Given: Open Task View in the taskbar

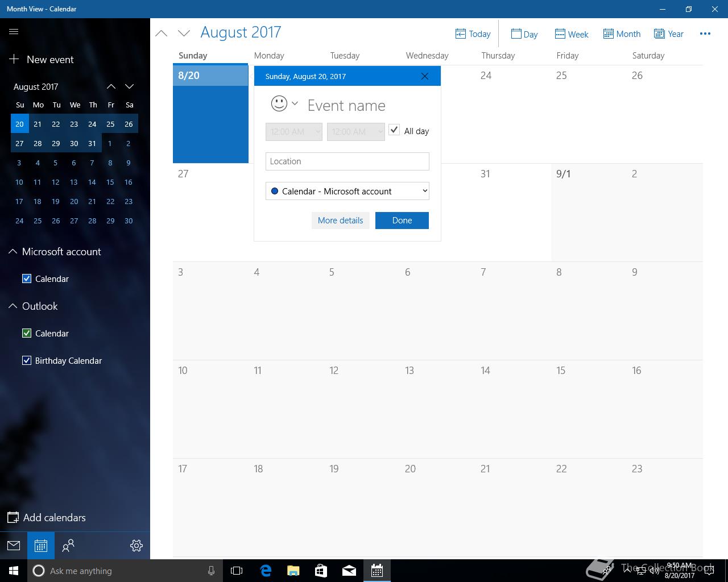Looking at the screenshot, I should pos(237,571).
